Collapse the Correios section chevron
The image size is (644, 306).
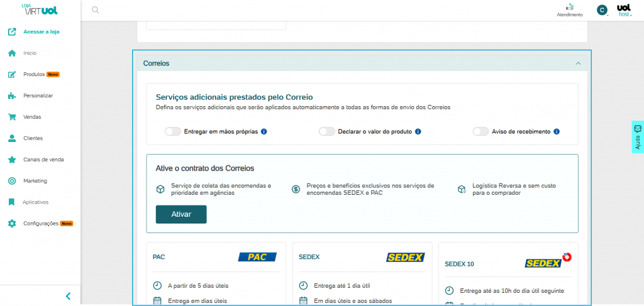(x=577, y=63)
